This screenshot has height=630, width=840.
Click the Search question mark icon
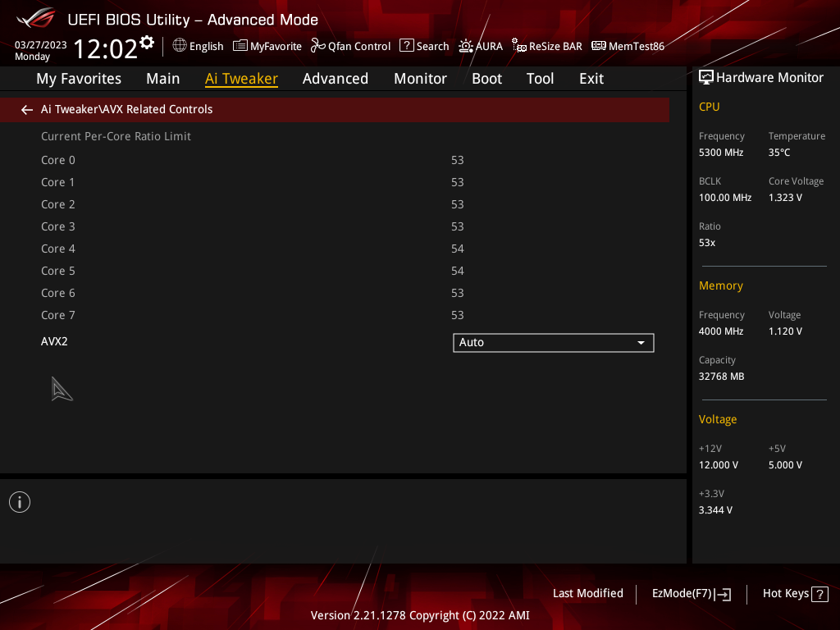click(407, 46)
